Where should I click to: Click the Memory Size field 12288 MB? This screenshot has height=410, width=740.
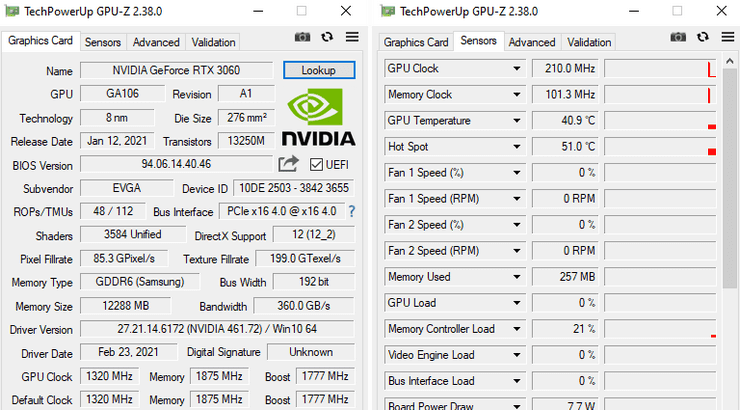pos(126,306)
